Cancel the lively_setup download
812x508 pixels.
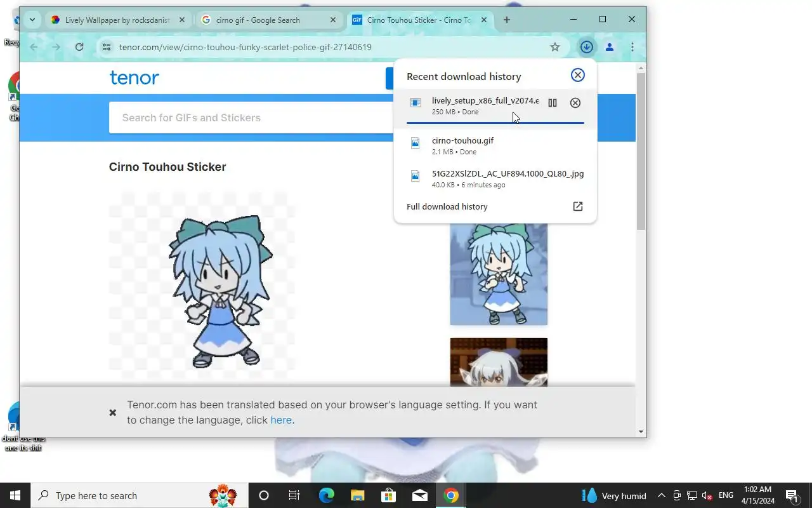575,103
